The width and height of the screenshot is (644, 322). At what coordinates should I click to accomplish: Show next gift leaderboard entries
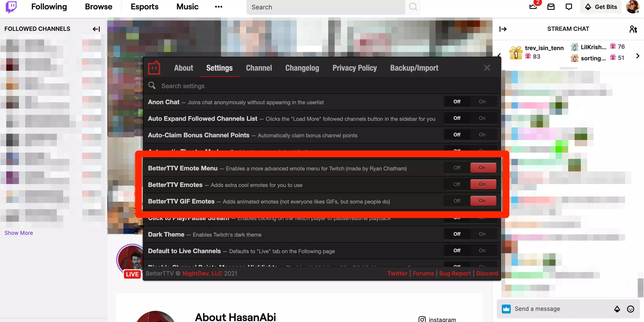(638, 56)
